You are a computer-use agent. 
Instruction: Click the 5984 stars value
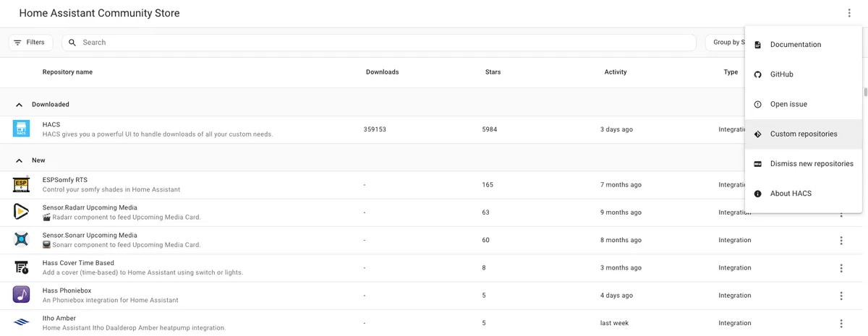(x=490, y=130)
